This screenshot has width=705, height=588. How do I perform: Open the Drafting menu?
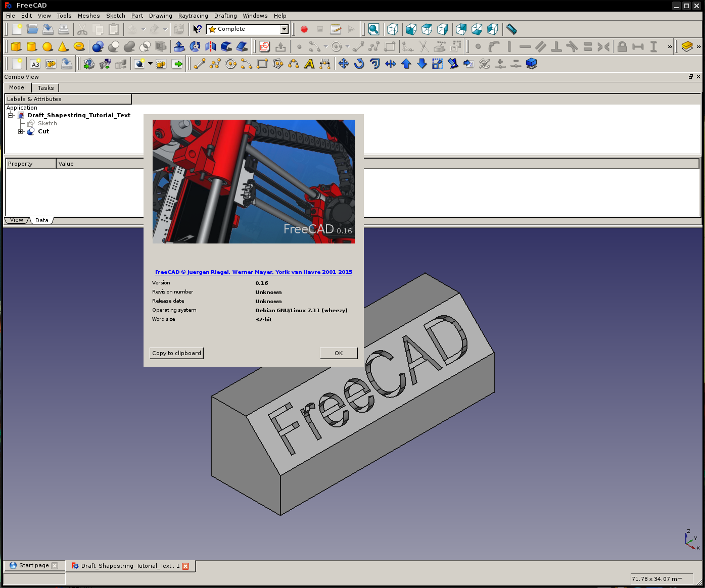click(225, 16)
